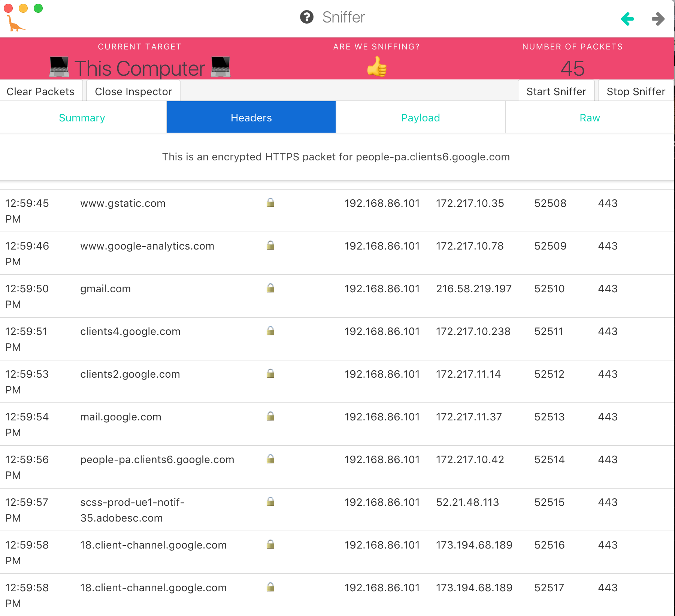Click the encrypted HTTPS packet message

(x=336, y=157)
